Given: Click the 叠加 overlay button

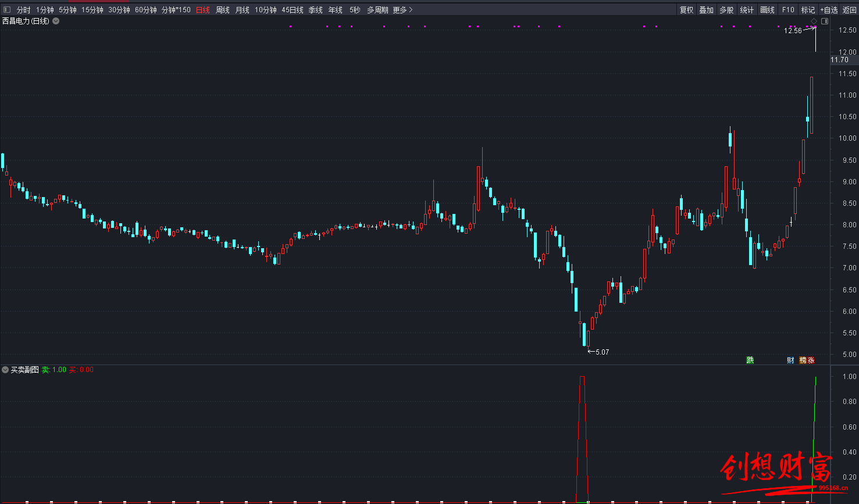Looking at the screenshot, I should 707,10.
